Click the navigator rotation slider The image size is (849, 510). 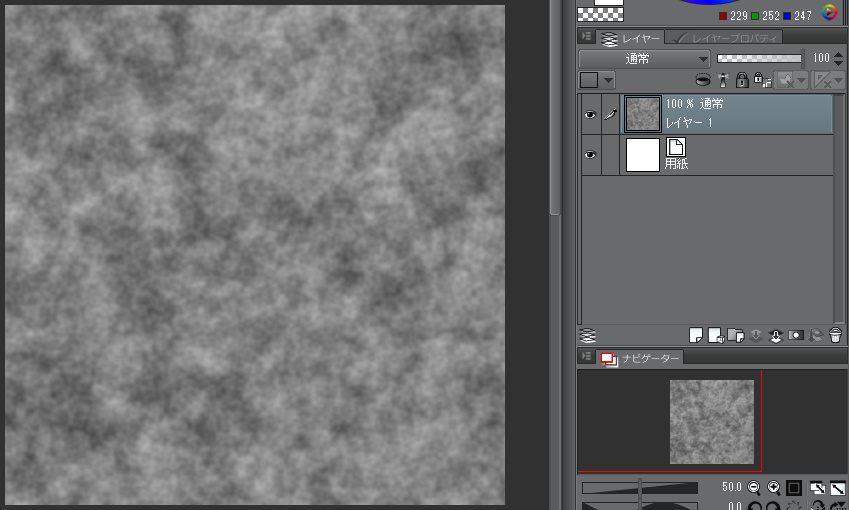point(639,506)
